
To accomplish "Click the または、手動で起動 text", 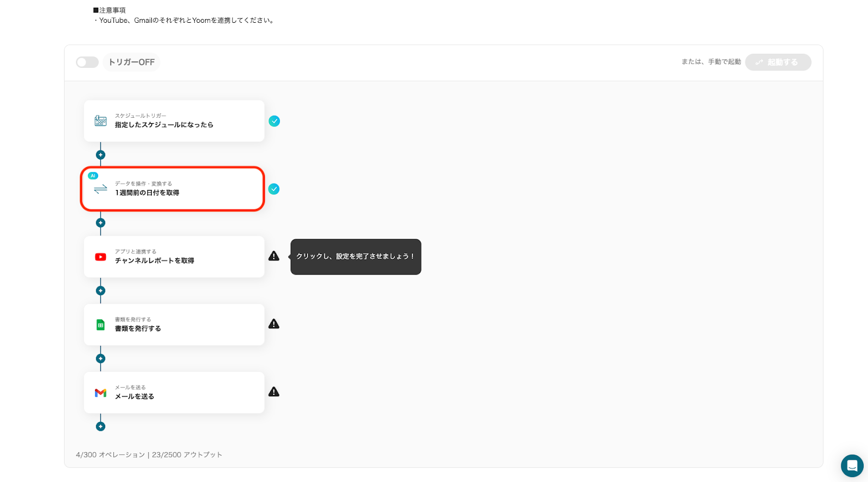I will [x=711, y=62].
